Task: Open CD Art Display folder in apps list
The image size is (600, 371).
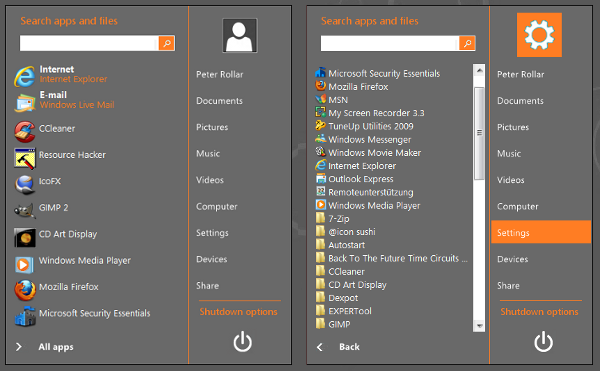Action: 351,285
